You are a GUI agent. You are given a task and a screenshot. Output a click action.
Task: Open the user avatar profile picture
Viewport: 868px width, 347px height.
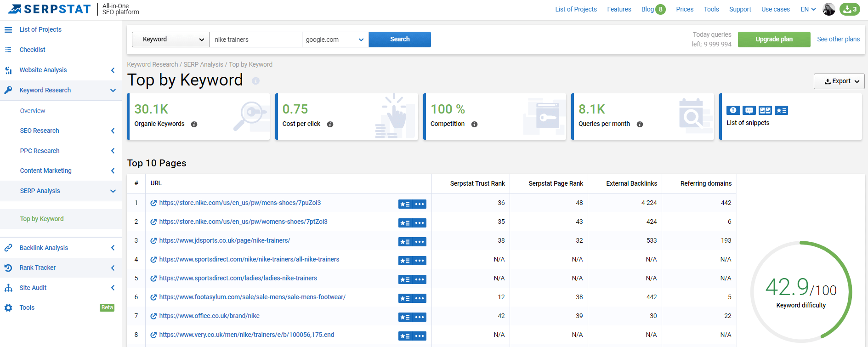pos(828,9)
